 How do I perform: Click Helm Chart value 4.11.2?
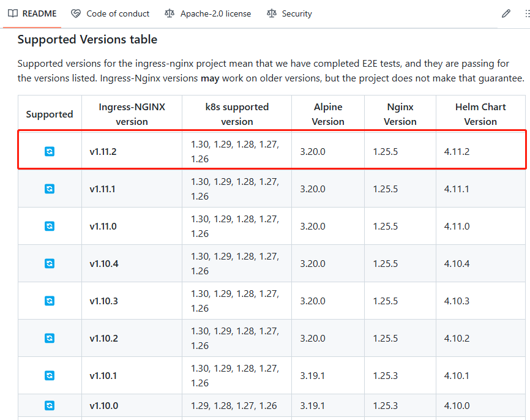457,151
